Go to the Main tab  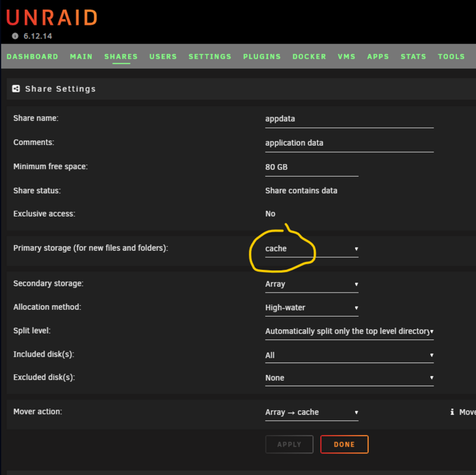pyautogui.click(x=81, y=56)
